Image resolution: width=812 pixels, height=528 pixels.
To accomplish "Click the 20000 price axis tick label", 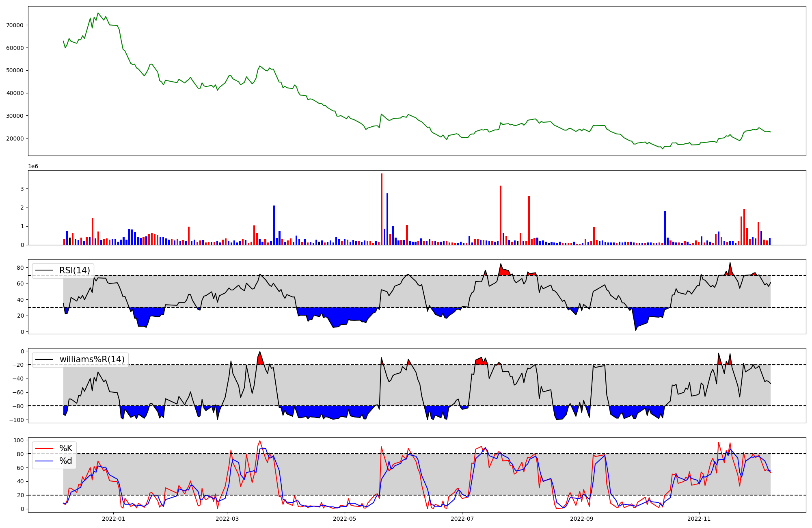I will (x=15, y=138).
